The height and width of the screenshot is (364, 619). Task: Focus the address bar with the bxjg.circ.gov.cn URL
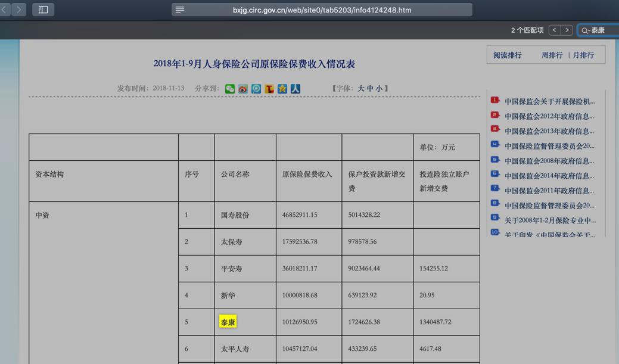pyautogui.click(x=322, y=10)
